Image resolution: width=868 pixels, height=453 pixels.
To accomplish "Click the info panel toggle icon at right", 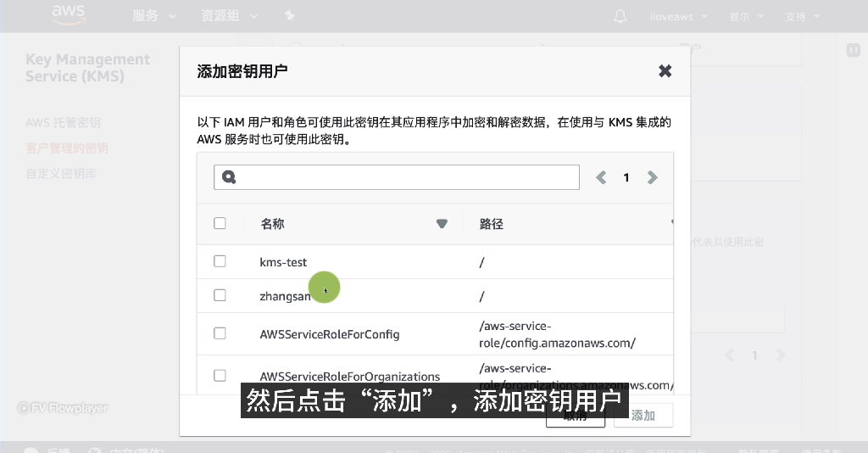I will [x=853, y=50].
